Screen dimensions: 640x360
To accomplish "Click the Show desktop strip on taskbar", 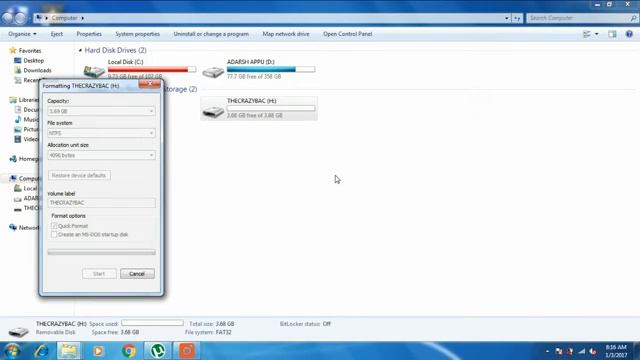I will [637, 351].
